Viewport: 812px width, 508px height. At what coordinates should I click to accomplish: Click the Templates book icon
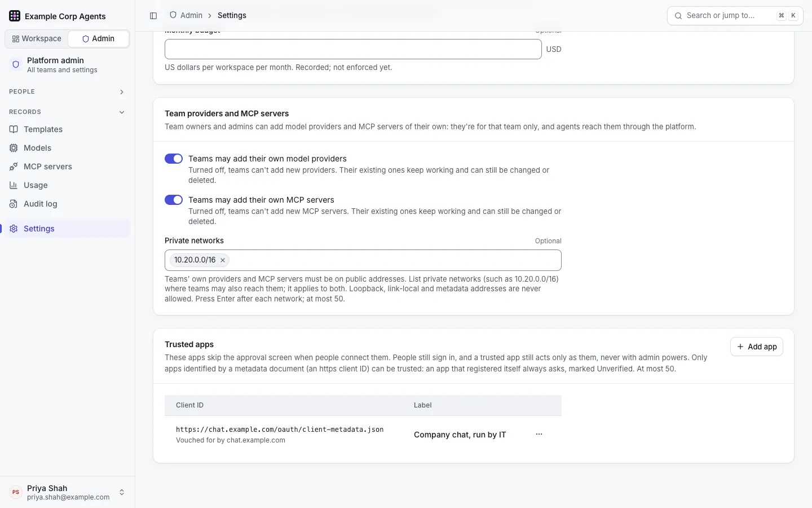(x=14, y=129)
